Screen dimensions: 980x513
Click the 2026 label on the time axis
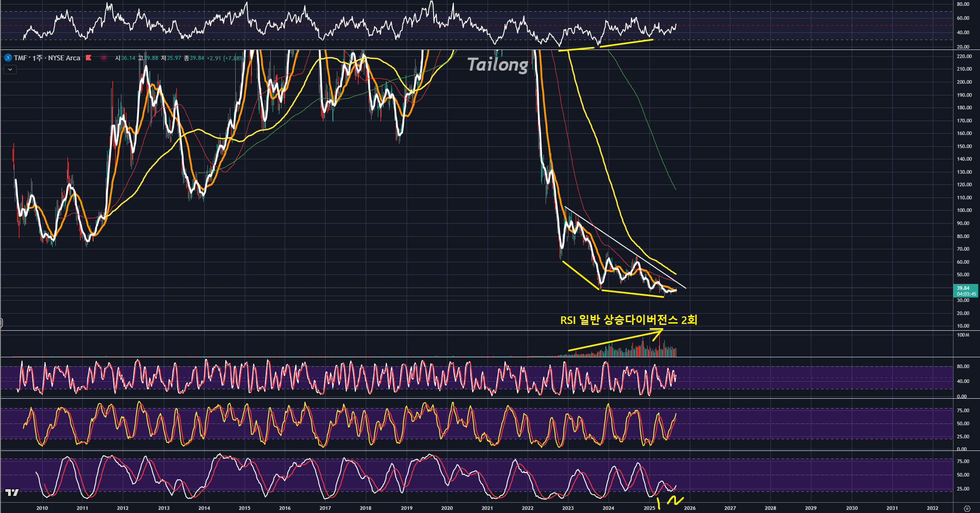click(x=689, y=508)
